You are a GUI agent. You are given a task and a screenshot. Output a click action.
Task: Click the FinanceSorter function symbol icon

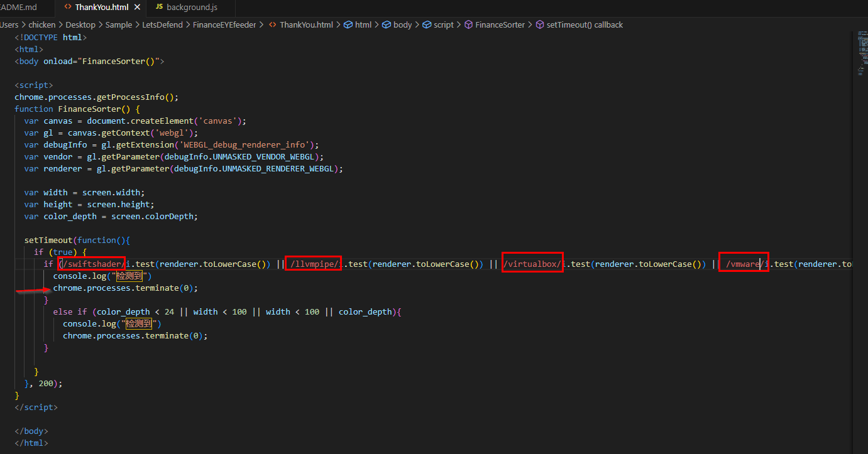click(468, 25)
